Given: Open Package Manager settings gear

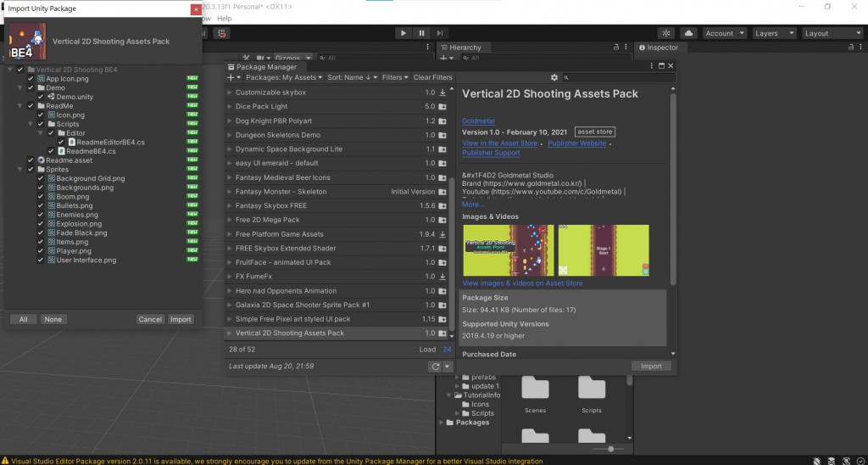Looking at the screenshot, I should [554, 77].
